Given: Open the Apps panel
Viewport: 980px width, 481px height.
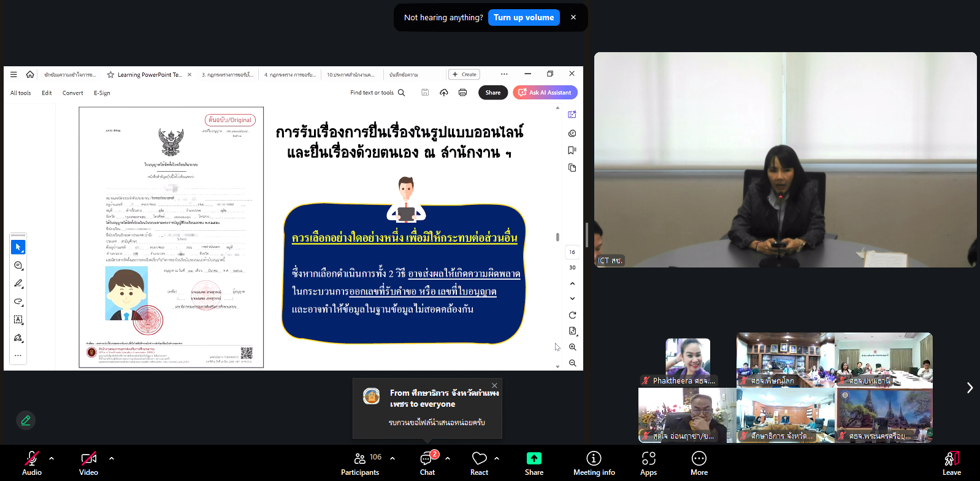Looking at the screenshot, I should (x=648, y=463).
